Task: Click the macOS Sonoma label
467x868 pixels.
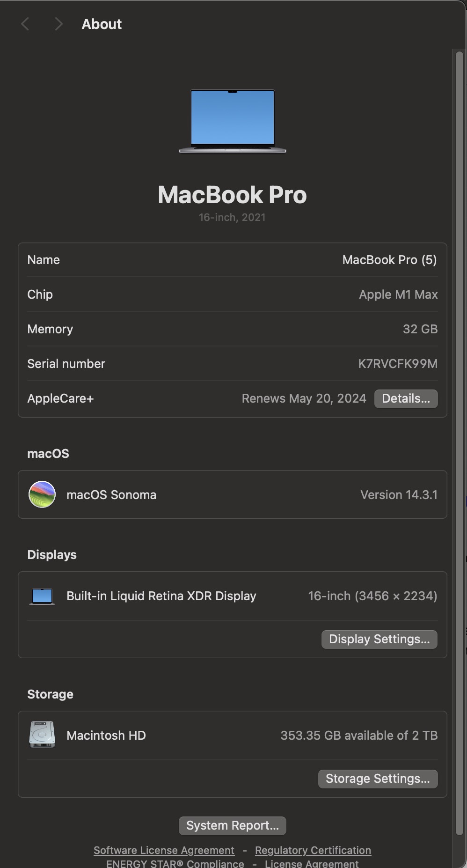Action: click(111, 495)
